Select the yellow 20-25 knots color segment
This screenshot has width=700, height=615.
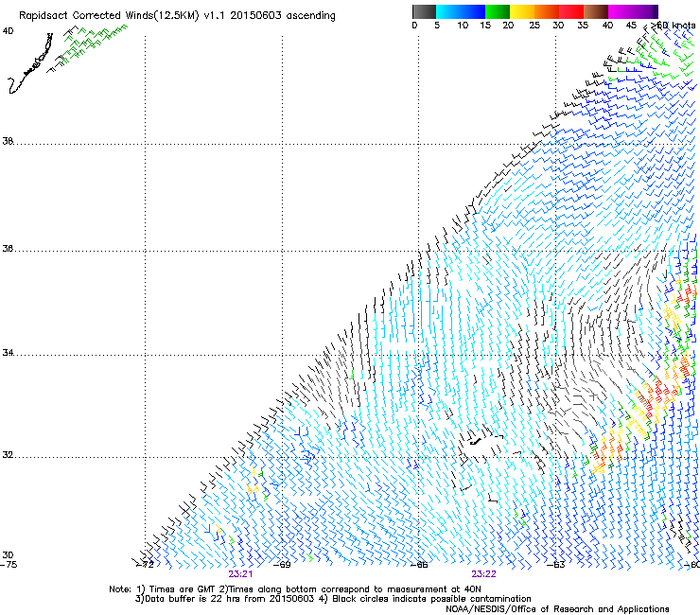[522, 11]
